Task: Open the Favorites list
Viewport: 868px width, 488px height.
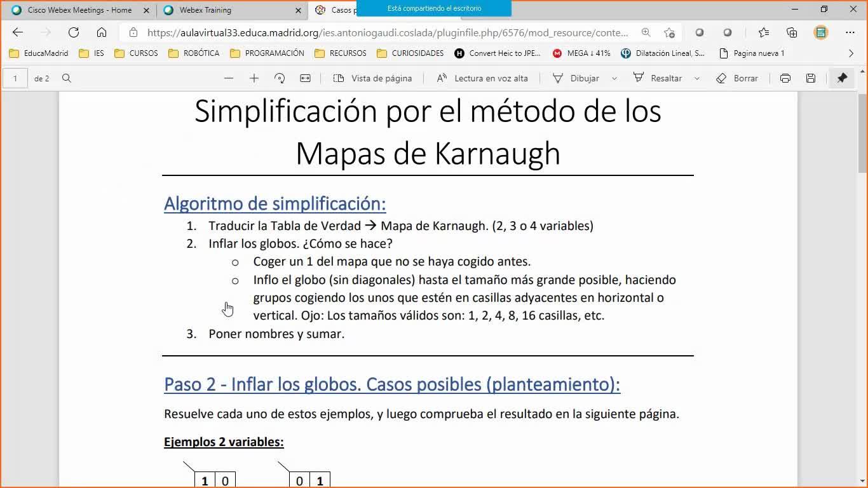Action: coord(764,32)
